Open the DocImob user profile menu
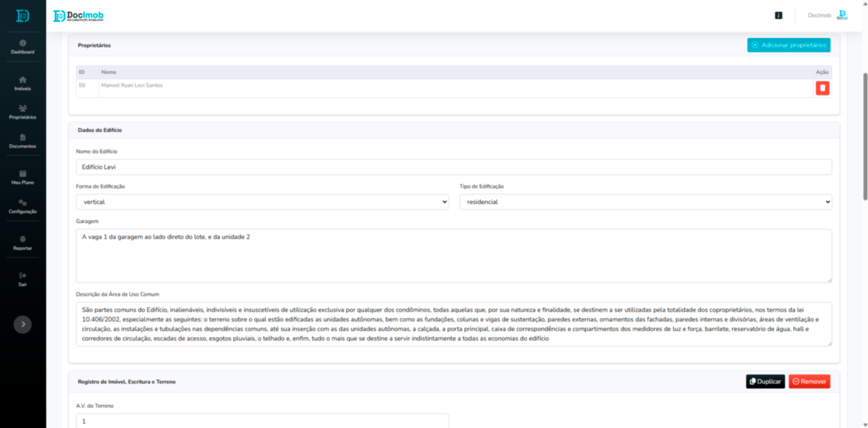The image size is (868, 428). point(828,15)
